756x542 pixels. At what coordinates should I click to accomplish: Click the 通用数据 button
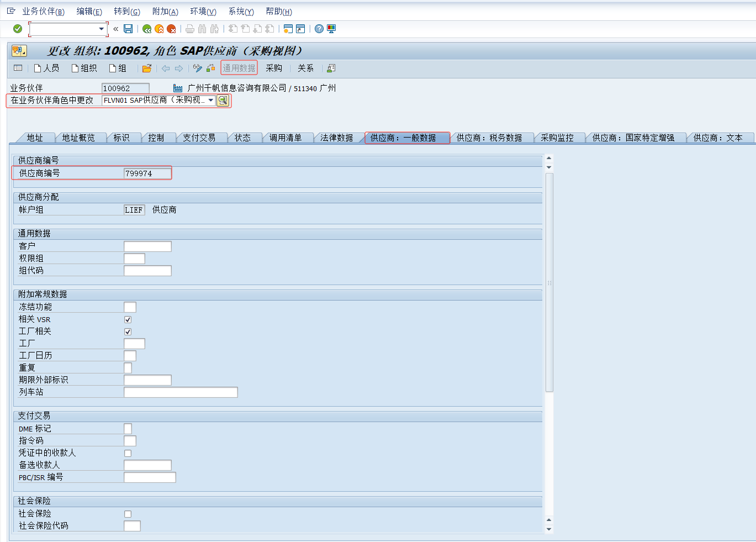239,68
